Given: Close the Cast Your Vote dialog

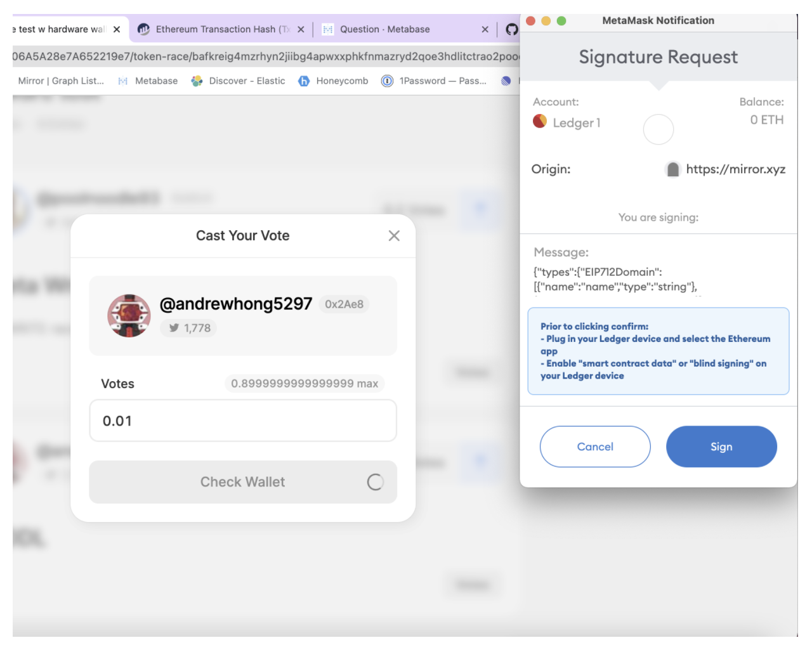Looking at the screenshot, I should click(x=394, y=236).
